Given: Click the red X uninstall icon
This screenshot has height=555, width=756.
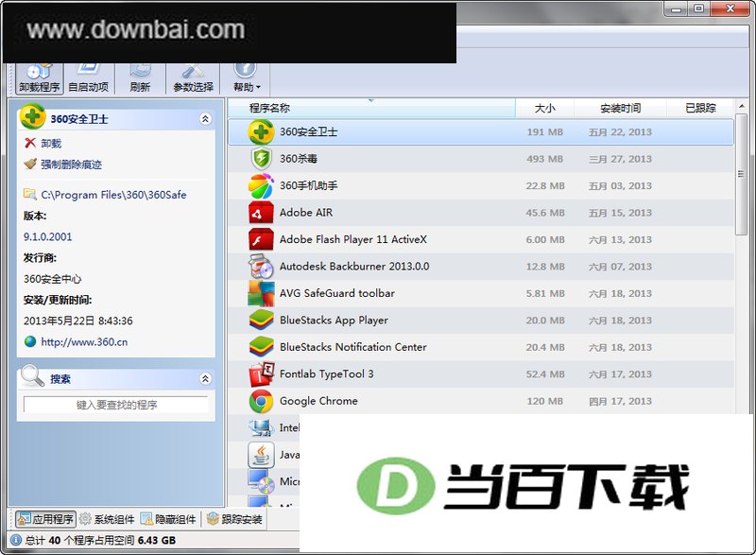Looking at the screenshot, I should 30,143.
